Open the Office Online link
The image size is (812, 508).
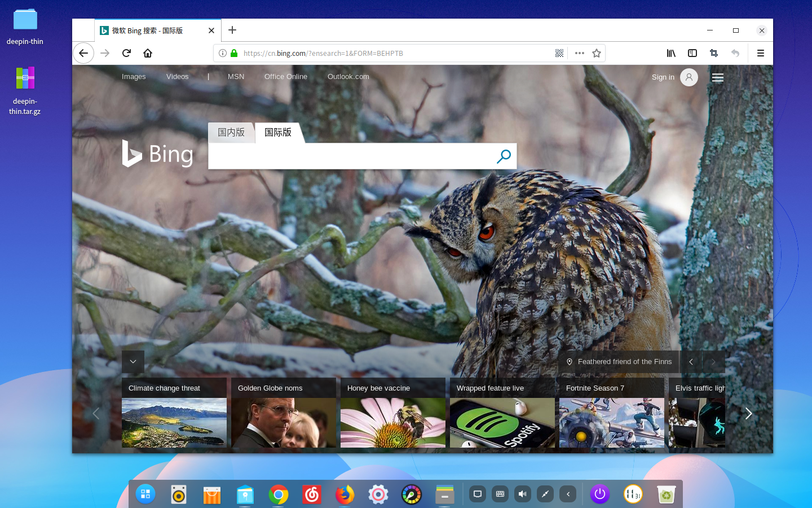286,77
